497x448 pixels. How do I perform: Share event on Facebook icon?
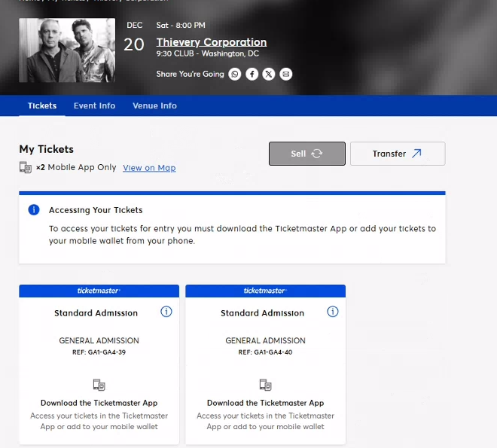[x=252, y=74]
